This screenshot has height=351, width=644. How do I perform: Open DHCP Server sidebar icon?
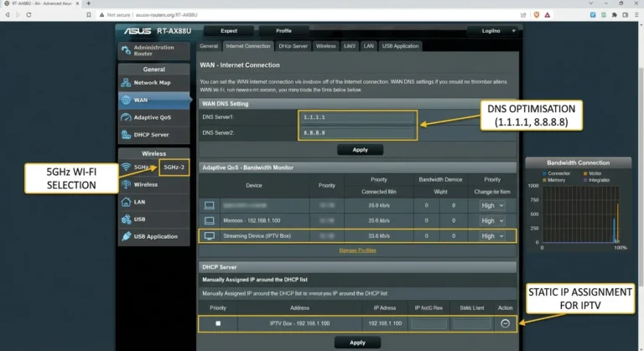(126, 135)
